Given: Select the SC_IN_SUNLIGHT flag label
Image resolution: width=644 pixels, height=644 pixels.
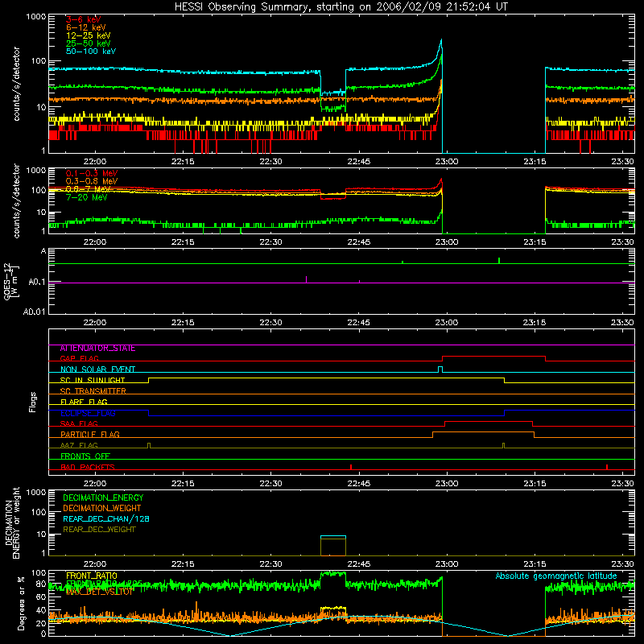Looking at the screenshot, I should [93, 380].
